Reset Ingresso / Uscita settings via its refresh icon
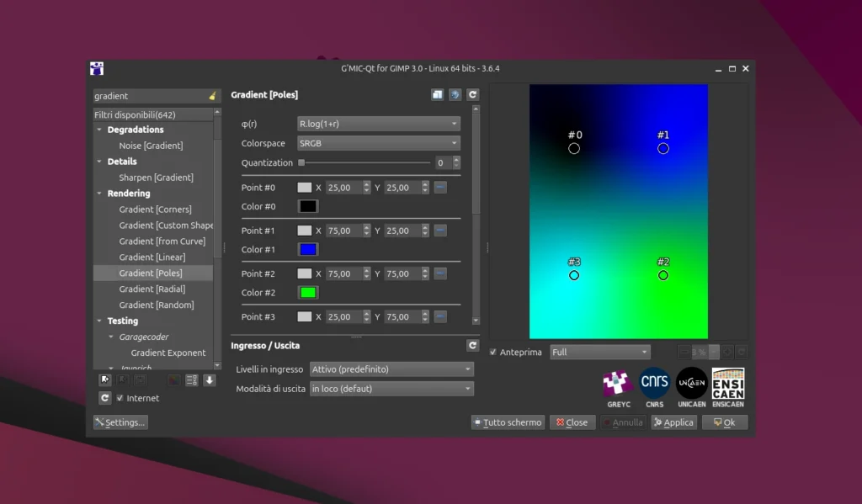This screenshot has width=862, height=504. point(472,345)
